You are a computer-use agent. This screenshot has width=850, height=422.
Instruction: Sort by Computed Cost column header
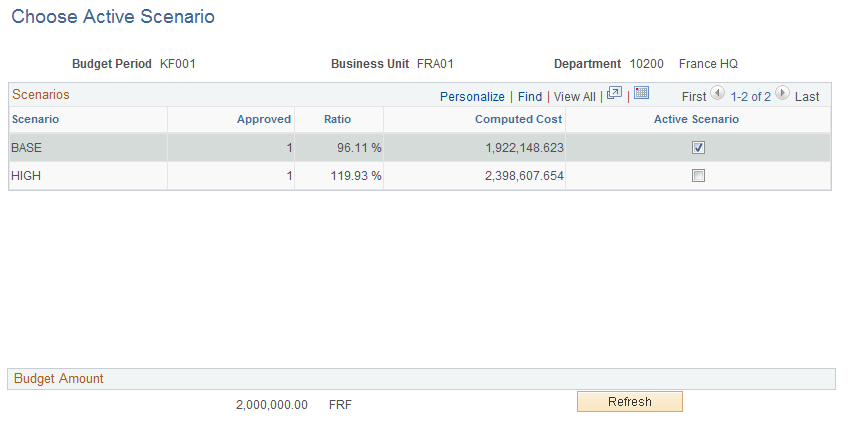(x=518, y=119)
